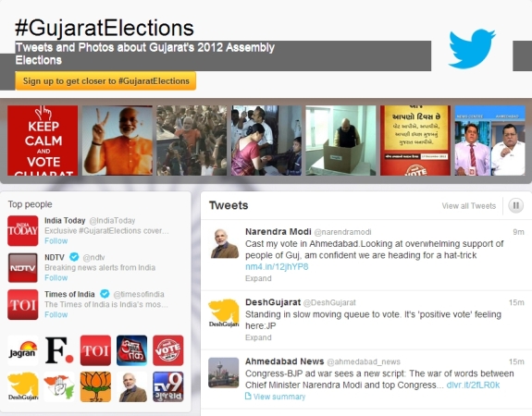
Task: Sign up to get closer to #GujaratElections
Action: coord(105,81)
